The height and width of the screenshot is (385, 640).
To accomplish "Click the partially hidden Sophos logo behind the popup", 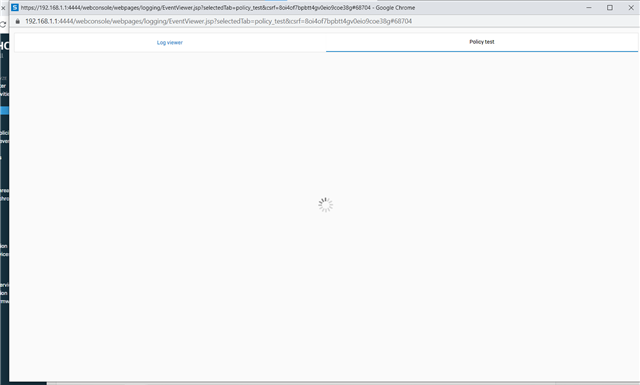I will click(4, 46).
